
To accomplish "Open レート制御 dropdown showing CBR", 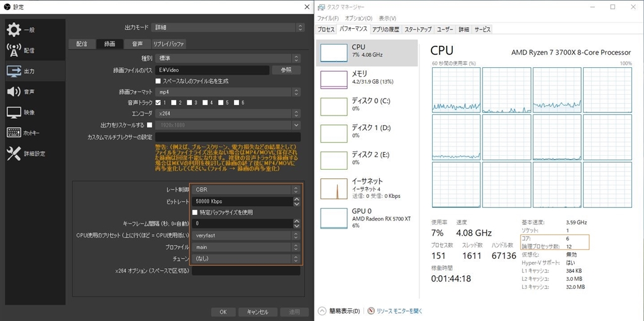I will click(x=247, y=190).
